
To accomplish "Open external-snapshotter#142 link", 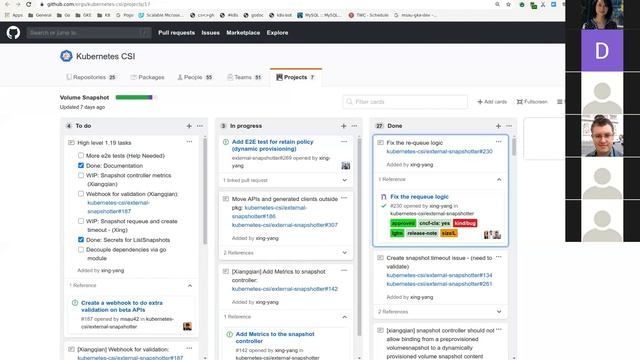I will pos(285,289).
